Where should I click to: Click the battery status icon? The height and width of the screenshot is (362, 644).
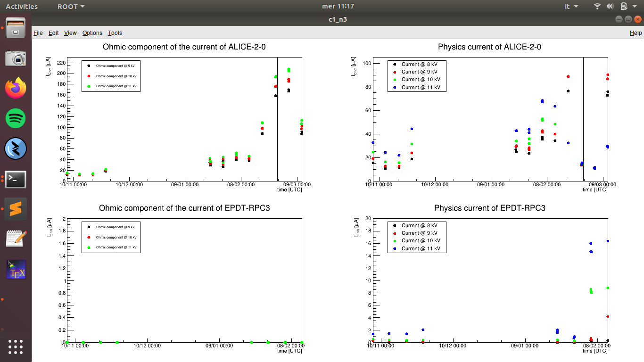point(624,6)
